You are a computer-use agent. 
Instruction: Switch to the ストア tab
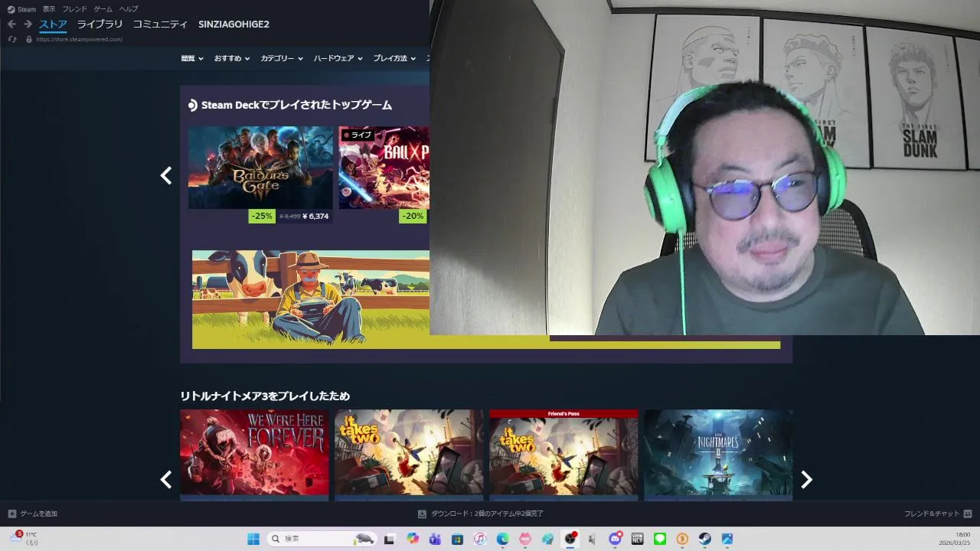pos(53,24)
